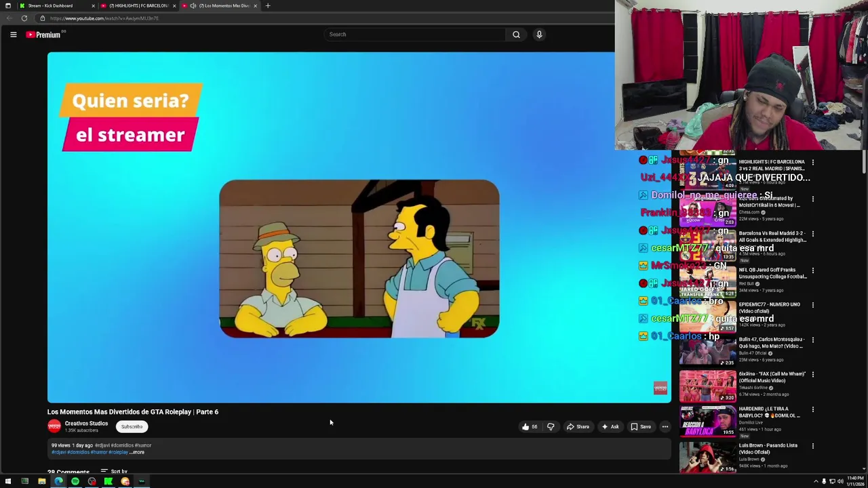Open NFL QB Jared Goff Pranks video

772,273
